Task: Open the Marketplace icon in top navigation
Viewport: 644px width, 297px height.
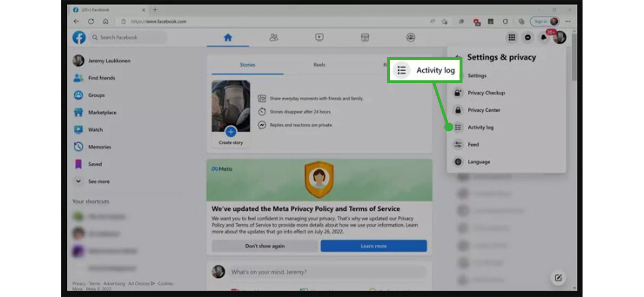Action: [365, 37]
